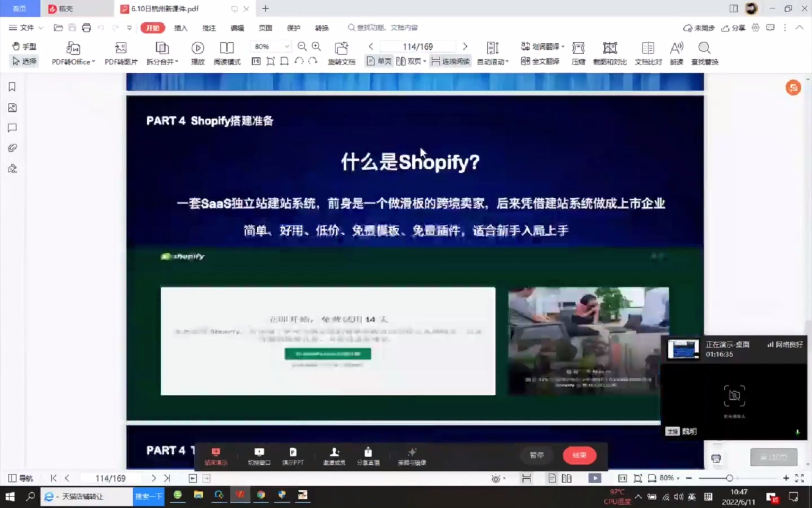
Task: Expand split and merge options
Action: click(x=177, y=61)
